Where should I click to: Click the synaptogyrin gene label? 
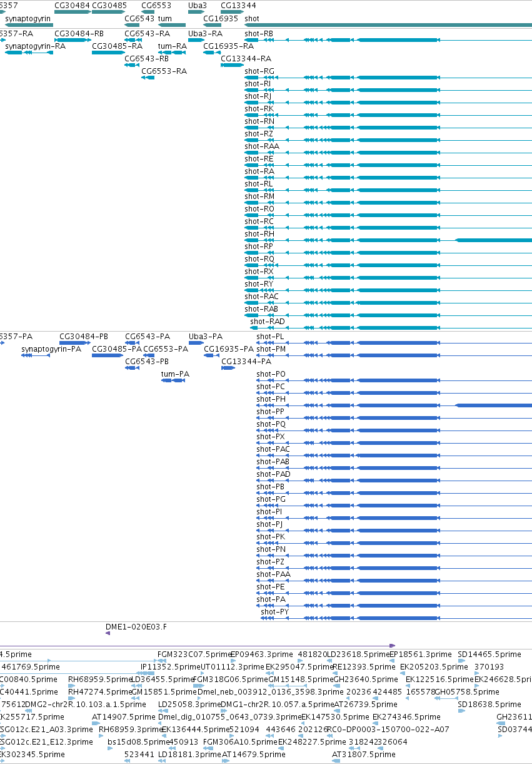coord(28,19)
